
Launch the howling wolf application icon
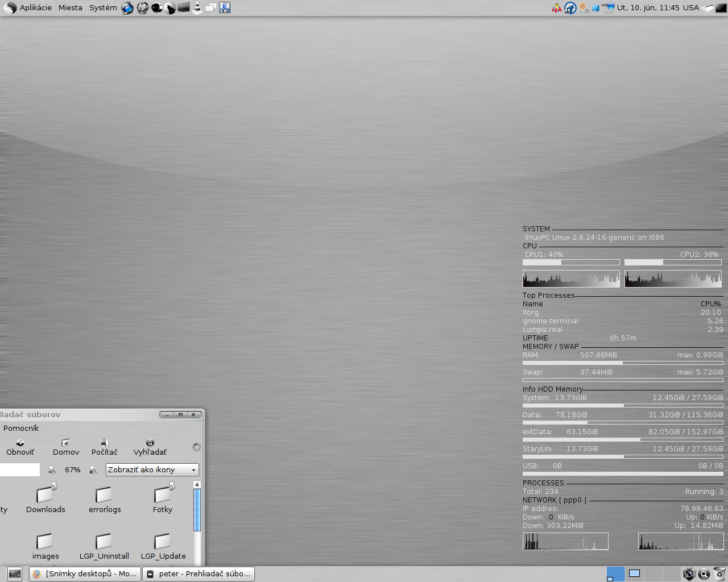[x=170, y=8]
